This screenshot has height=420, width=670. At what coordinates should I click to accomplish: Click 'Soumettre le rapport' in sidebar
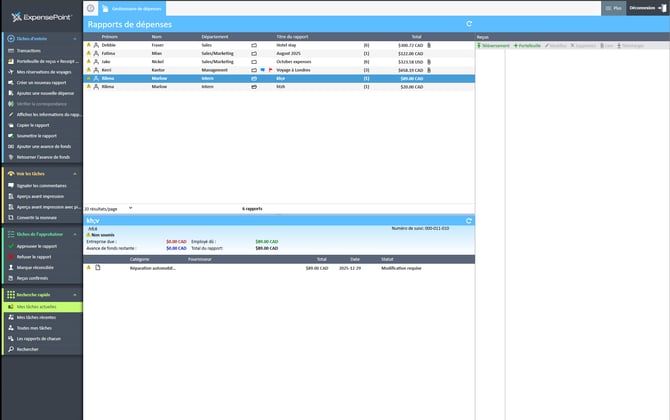36,136
